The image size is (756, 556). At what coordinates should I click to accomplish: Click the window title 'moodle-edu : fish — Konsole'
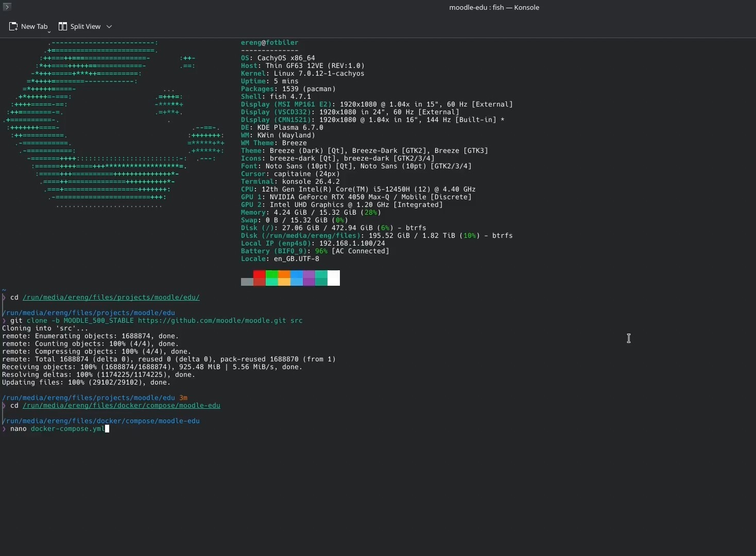tap(494, 7)
